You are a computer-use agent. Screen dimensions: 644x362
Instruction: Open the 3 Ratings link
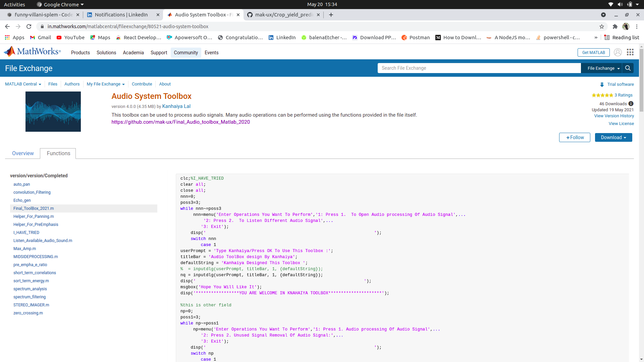(x=623, y=95)
